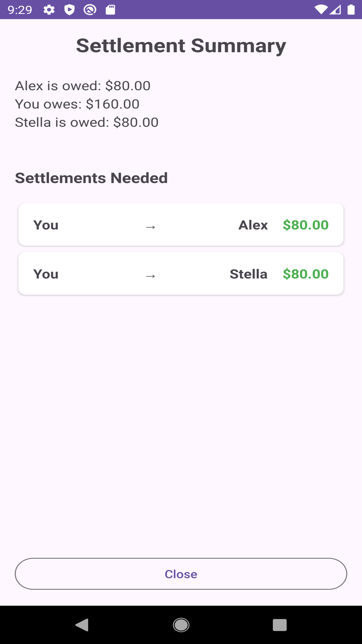Tap the arrow in the Alex settlement card
Screen dimensions: 362x644
click(x=150, y=227)
